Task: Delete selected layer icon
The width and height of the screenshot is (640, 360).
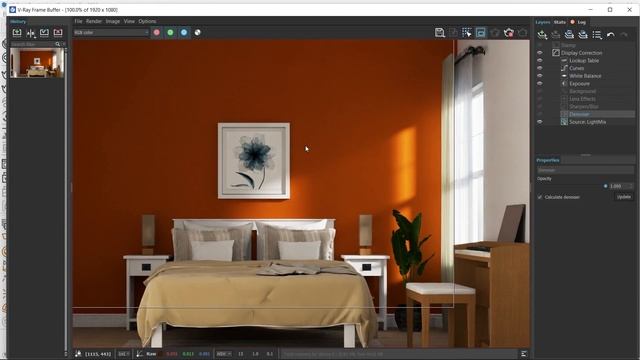Action: pyautogui.click(x=556, y=35)
